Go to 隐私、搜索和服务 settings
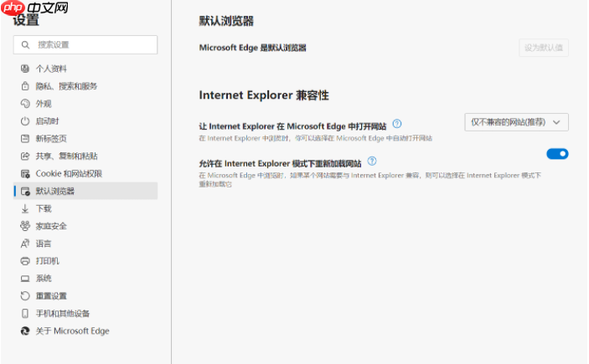This screenshot has width=589, height=364. pyautogui.click(x=85, y=86)
